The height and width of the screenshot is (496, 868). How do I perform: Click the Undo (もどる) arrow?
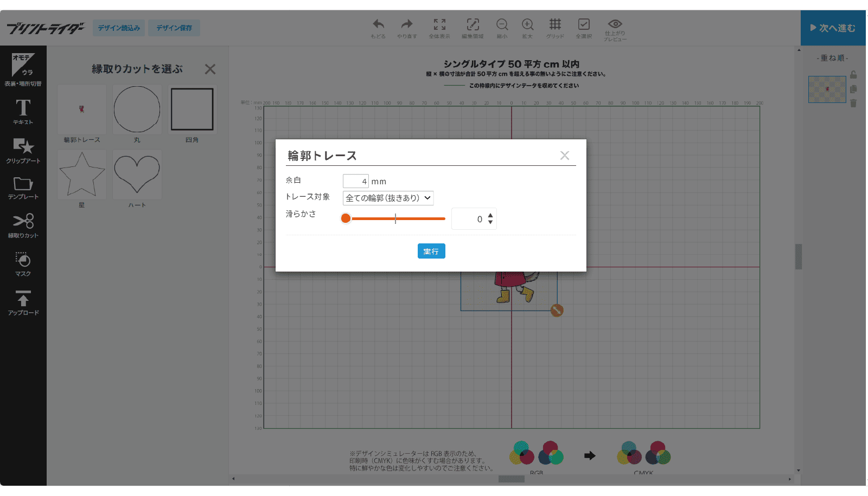point(378,28)
